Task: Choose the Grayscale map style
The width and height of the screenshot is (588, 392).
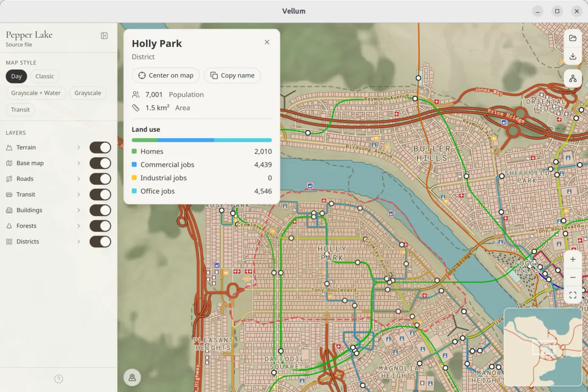Action: pyautogui.click(x=88, y=93)
